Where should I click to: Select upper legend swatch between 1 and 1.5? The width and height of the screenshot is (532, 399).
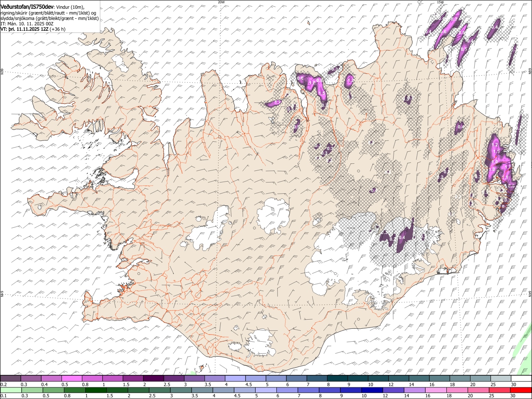pos(112,378)
